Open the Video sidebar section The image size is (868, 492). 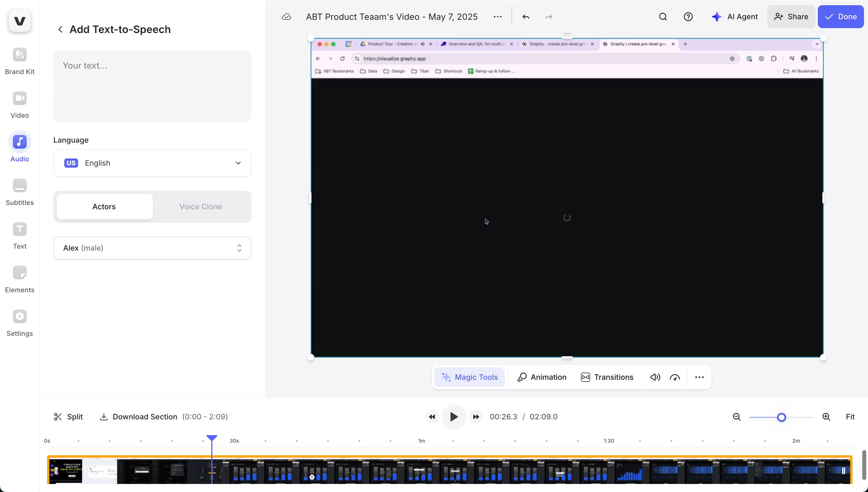20,105
